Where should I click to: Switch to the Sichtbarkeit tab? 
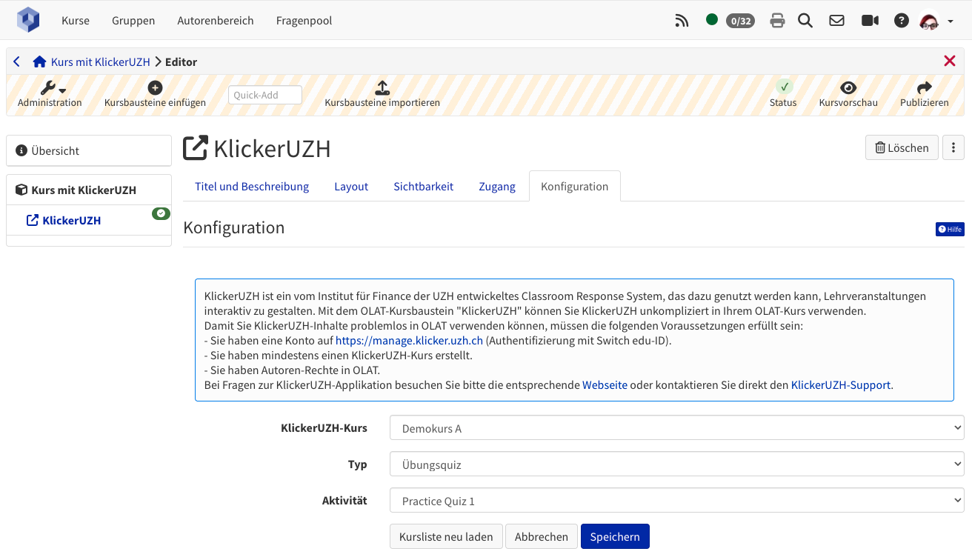(423, 186)
